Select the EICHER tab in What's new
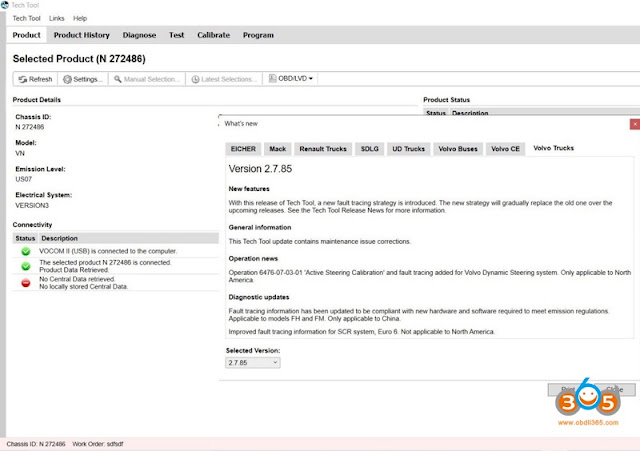The image size is (640, 451). click(243, 149)
